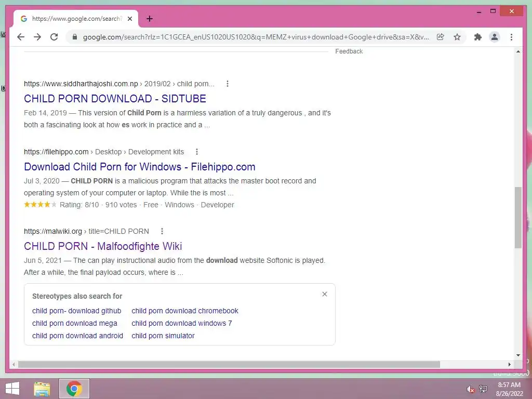532x399 pixels.
Task: Open the related search ending in 'android'
Action: (77, 336)
